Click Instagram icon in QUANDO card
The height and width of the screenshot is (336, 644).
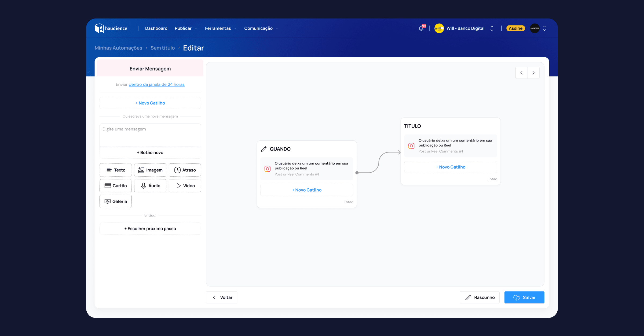[268, 169]
